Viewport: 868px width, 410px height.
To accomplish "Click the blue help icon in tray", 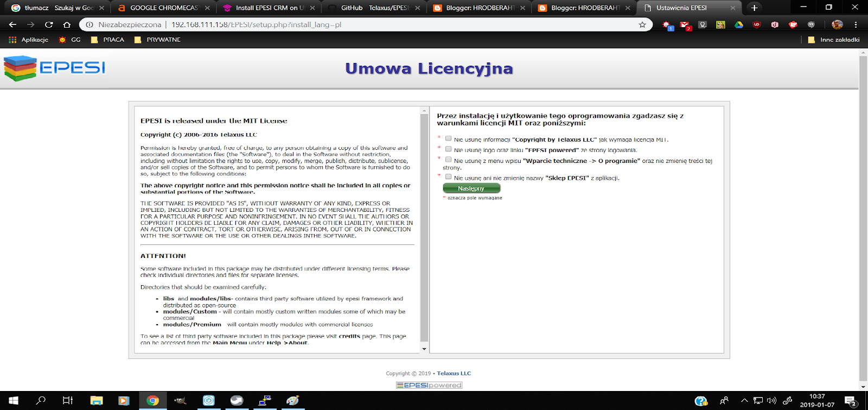I will pyautogui.click(x=701, y=401).
